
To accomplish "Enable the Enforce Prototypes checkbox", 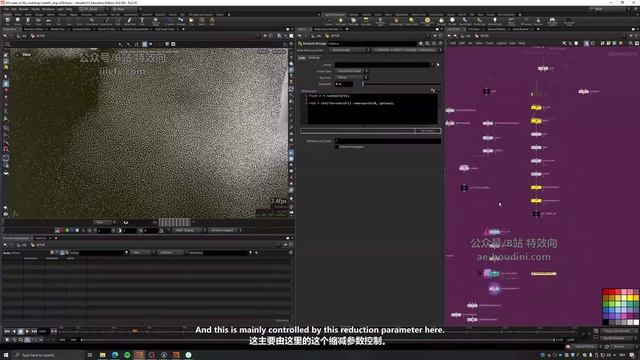I will point(337,147).
